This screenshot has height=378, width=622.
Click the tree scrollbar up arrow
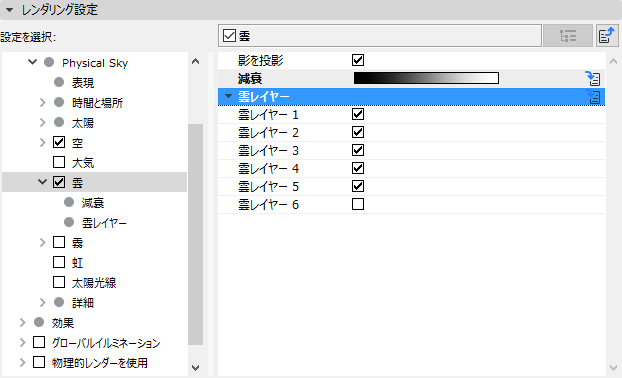click(x=195, y=61)
